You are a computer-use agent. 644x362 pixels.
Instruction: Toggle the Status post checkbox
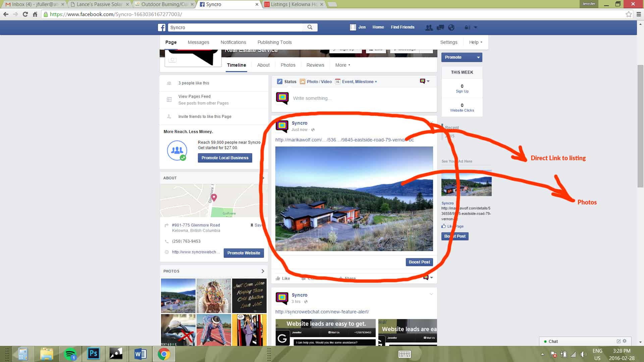pos(279,81)
